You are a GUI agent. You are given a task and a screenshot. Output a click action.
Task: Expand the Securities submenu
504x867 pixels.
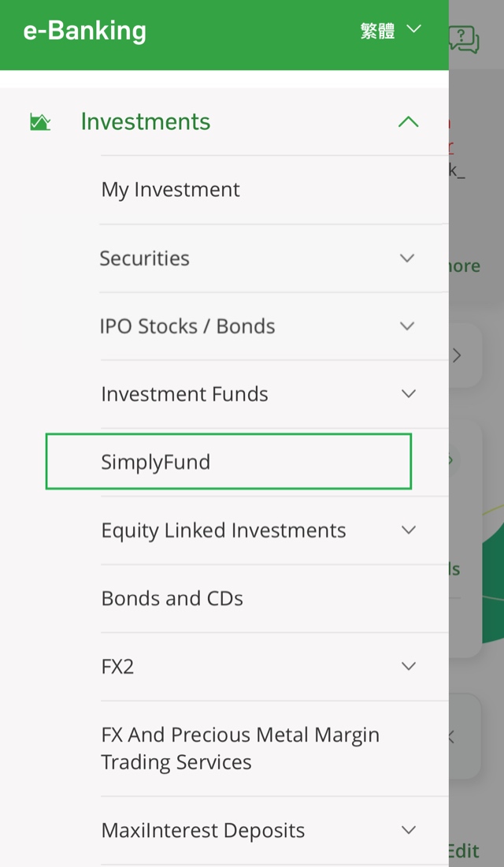point(407,259)
